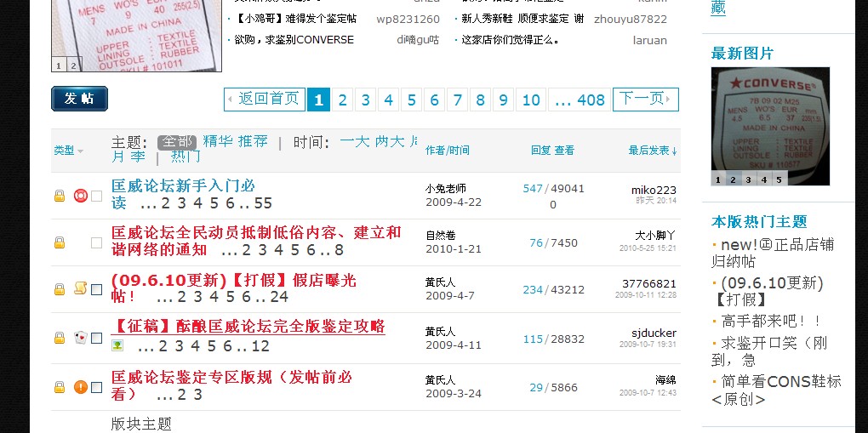Open hot topic 高手都来吧!!
868x433 pixels.
click(772, 322)
